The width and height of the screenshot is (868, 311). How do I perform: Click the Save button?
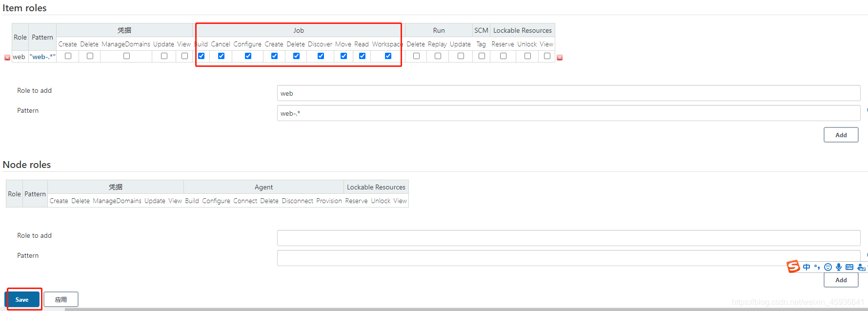point(22,299)
